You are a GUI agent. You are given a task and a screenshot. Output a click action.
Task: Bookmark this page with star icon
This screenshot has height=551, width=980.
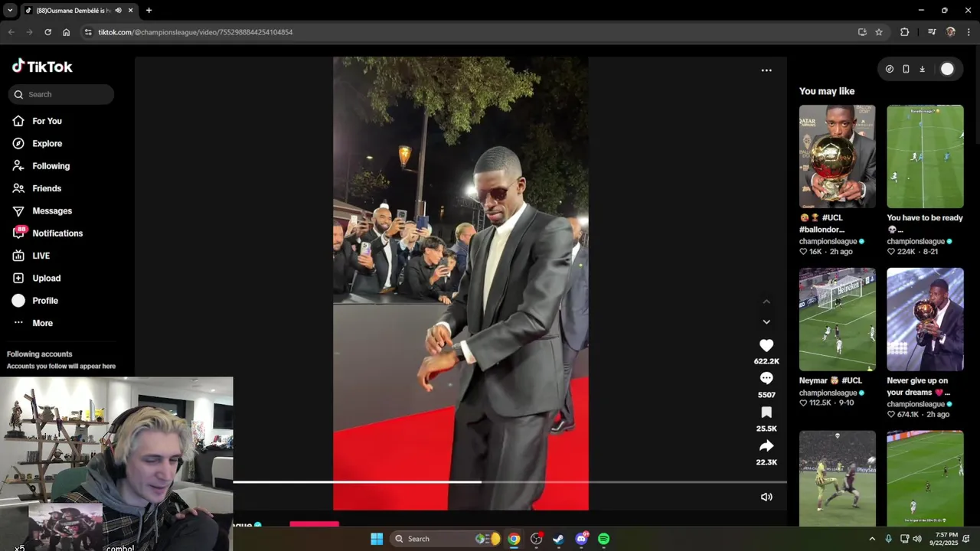coord(879,32)
